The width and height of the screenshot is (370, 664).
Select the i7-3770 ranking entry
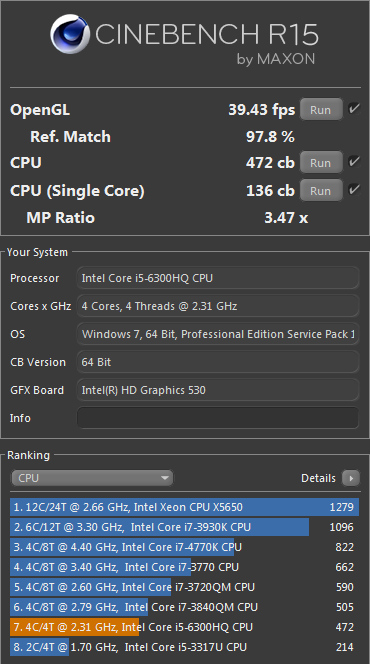point(185,567)
